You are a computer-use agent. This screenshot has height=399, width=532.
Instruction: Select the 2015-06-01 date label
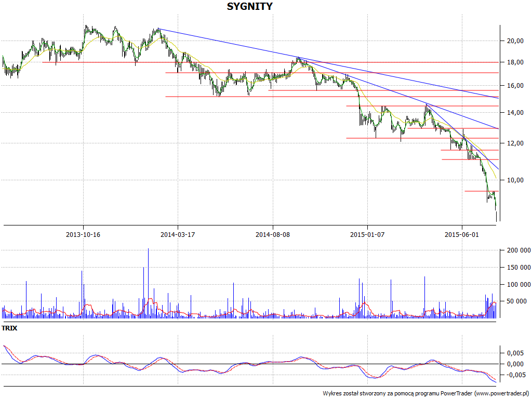(x=462, y=234)
